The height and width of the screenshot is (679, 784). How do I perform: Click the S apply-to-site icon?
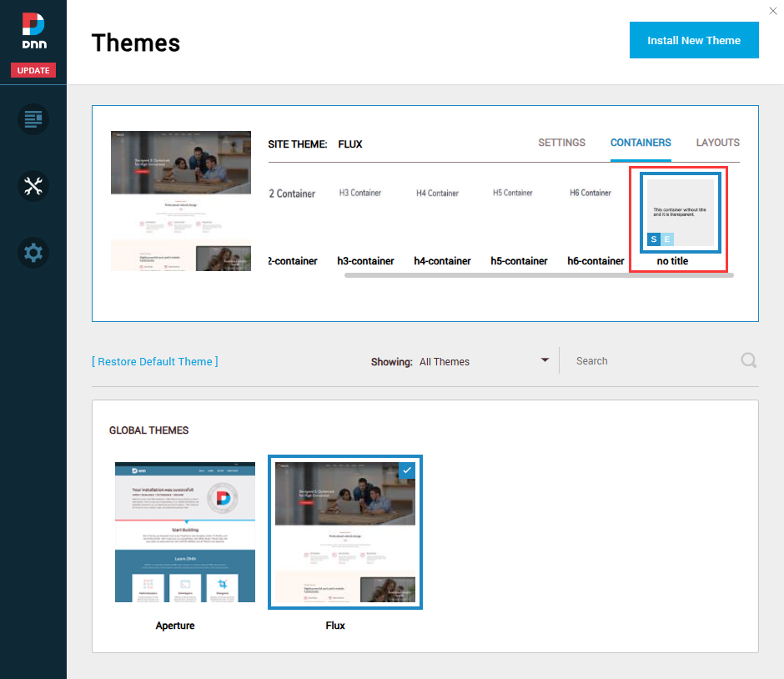[x=654, y=239]
